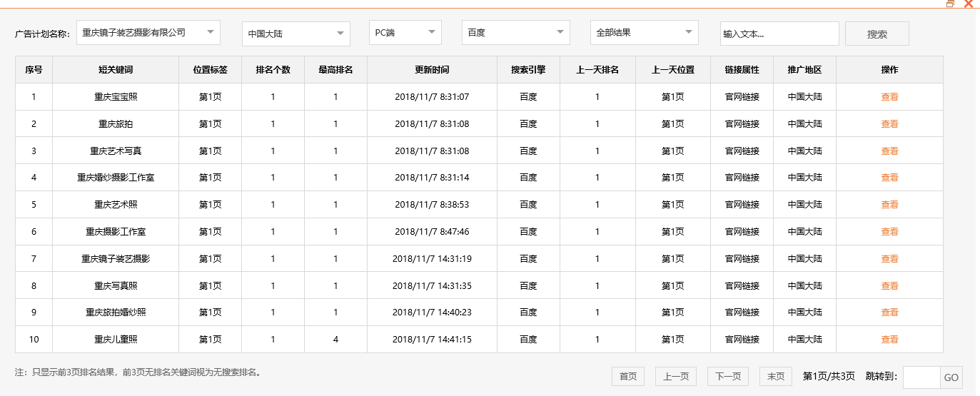The width and height of the screenshot is (980, 396).
Task: Open the 百度 search engine dropdown
Action: (516, 32)
